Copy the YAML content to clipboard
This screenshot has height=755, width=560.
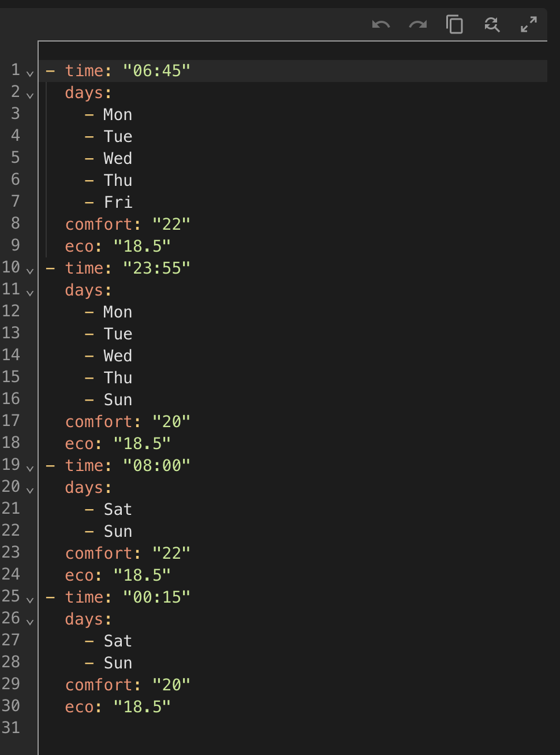pyautogui.click(x=455, y=24)
